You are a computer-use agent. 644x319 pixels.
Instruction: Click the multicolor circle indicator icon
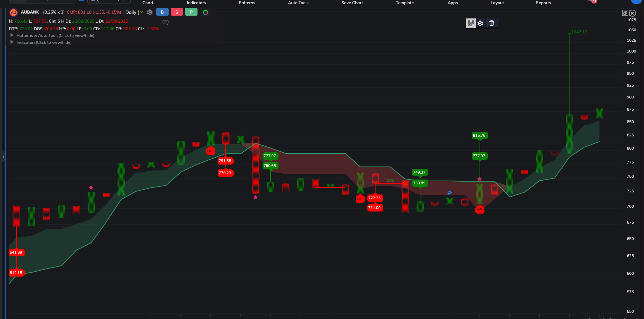[x=206, y=13]
